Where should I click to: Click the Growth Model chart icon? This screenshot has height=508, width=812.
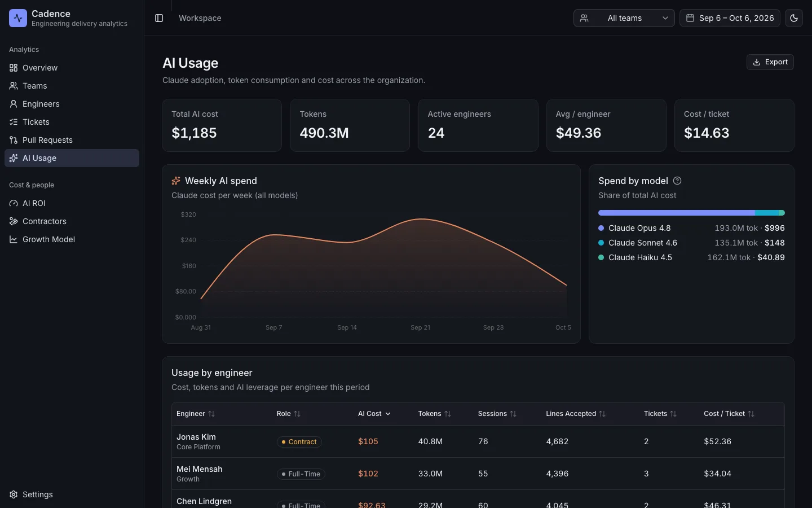click(14, 239)
